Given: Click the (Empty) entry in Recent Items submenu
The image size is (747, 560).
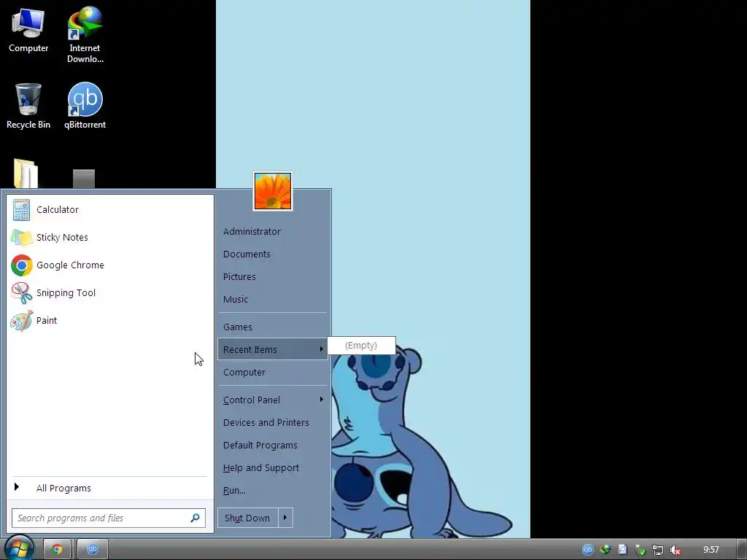Looking at the screenshot, I should [361, 345].
